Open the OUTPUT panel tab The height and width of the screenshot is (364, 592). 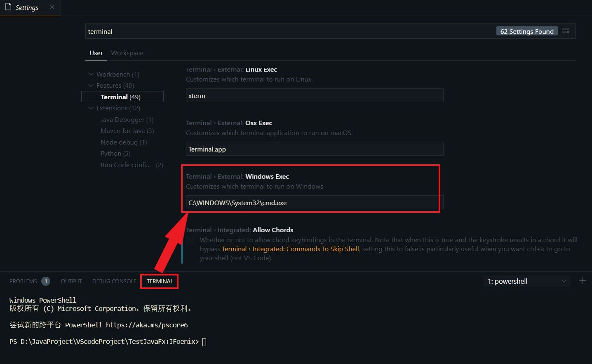[x=71, y=281]
